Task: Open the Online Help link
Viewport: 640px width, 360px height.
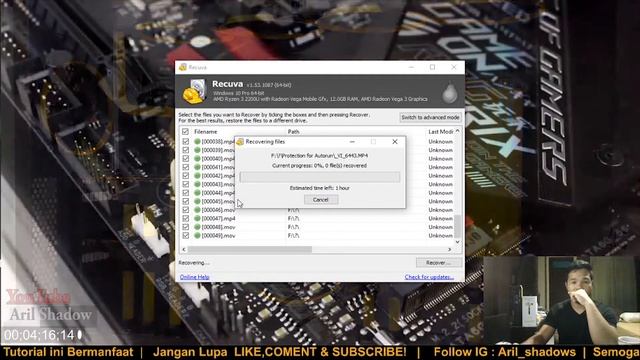Action: pyautogui.click(x=194, y=277)
